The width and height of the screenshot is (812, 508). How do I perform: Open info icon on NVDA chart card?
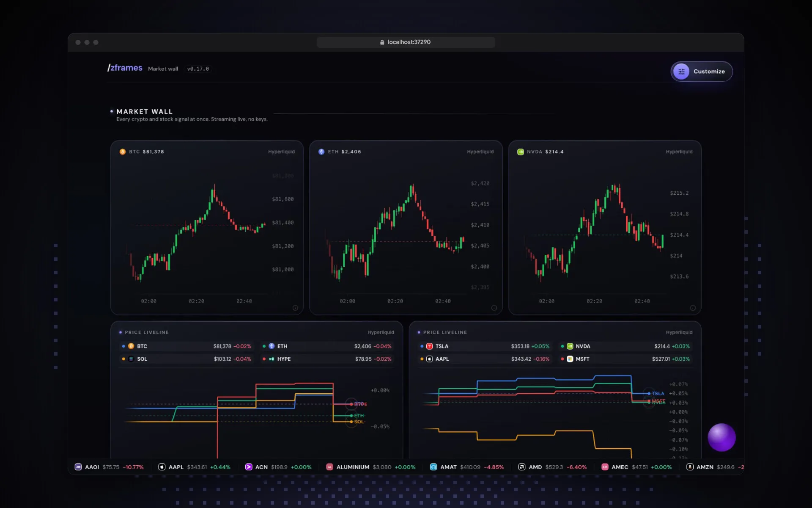pyautogui.click(x=693, y=308)
